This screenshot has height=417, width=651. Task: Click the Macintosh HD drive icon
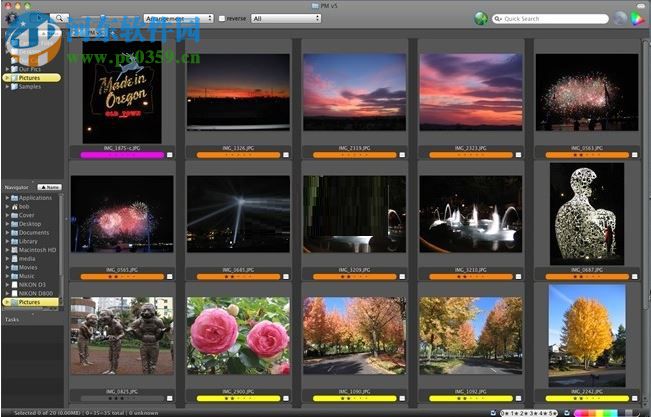[15, 250]
